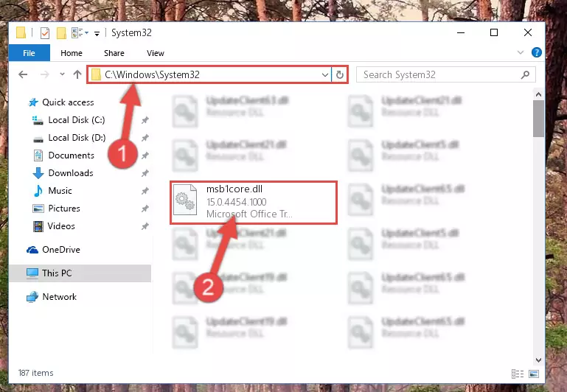This screenshot has height=392, width=567.
Task: Click the pin icon beside Pictures
Action: point(145,209)
